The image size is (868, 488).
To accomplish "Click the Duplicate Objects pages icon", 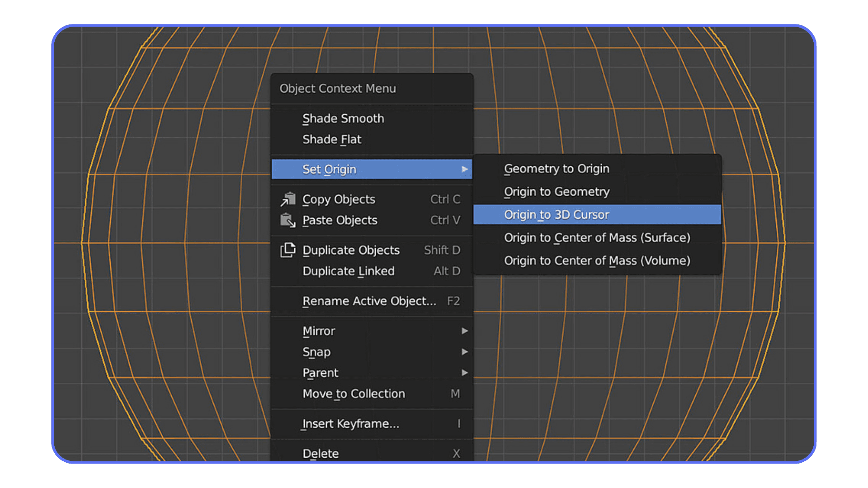I will coord(289,250).
